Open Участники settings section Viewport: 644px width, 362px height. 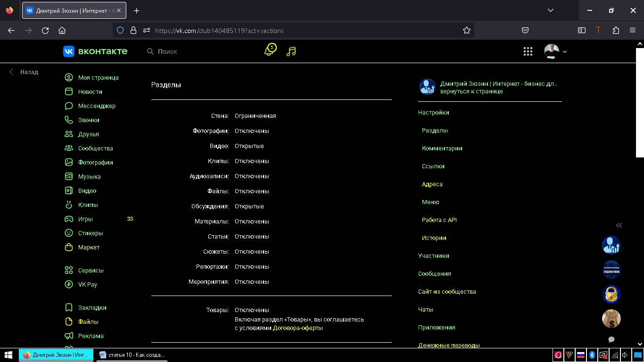pos(433,255)
